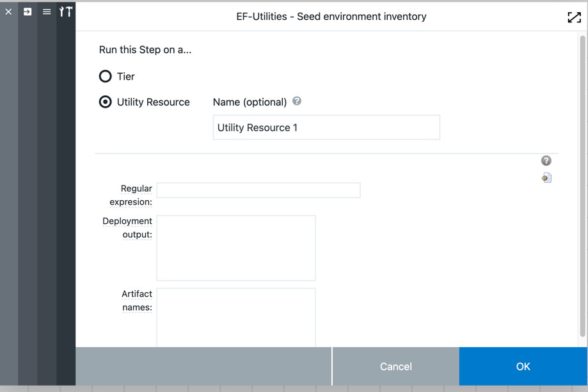Click the help icon beside Name (optional)

tap(296, 100)
